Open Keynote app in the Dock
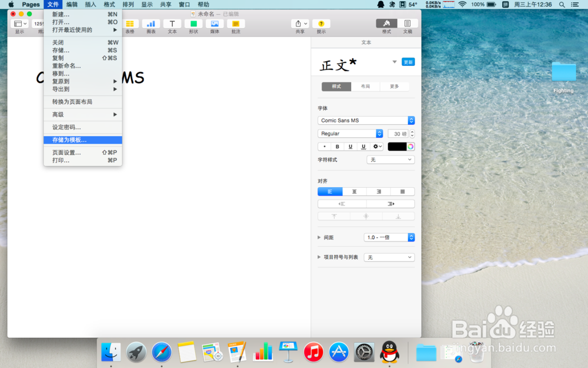Screen dimensions: 588x368 click(x=288, y=352)
